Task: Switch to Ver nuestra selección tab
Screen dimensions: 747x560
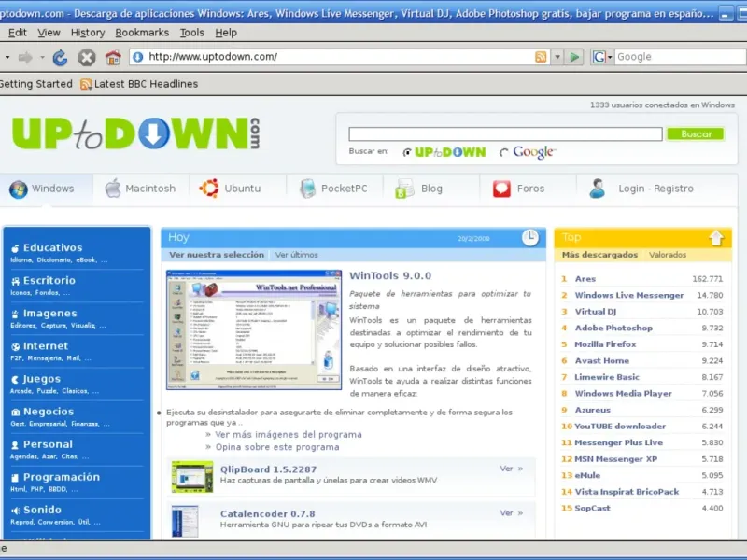Action: coord(217,255)
